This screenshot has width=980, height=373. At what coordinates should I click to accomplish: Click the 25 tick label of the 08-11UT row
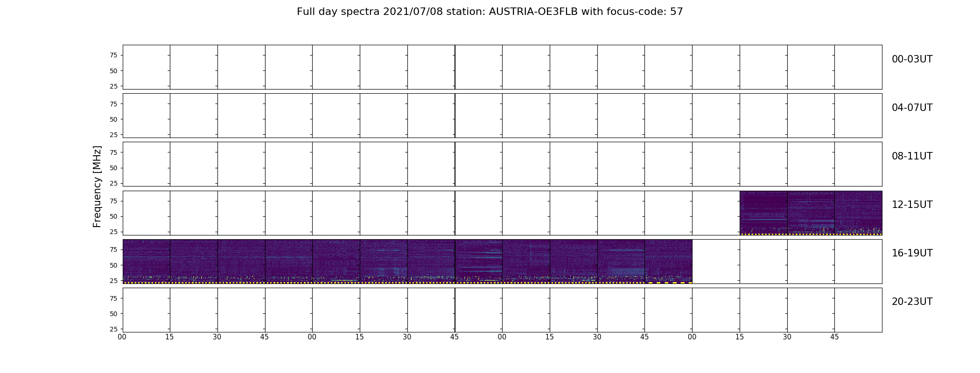click(113, 183)
